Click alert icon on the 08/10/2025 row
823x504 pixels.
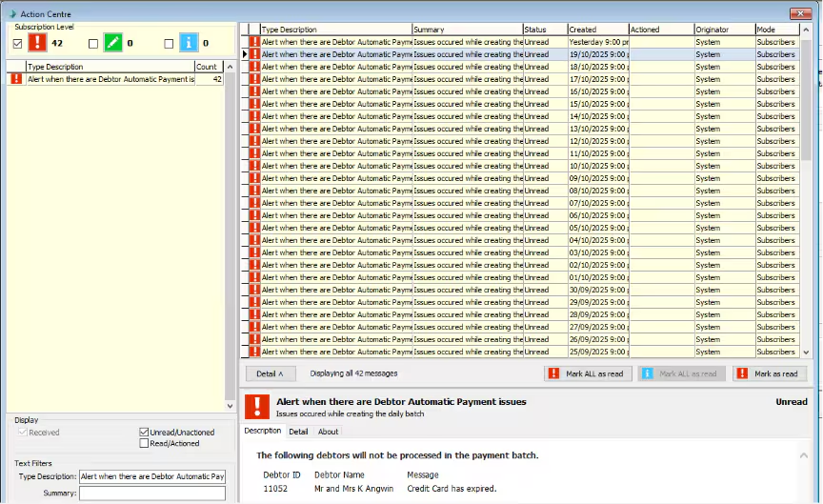coord(254,191)
